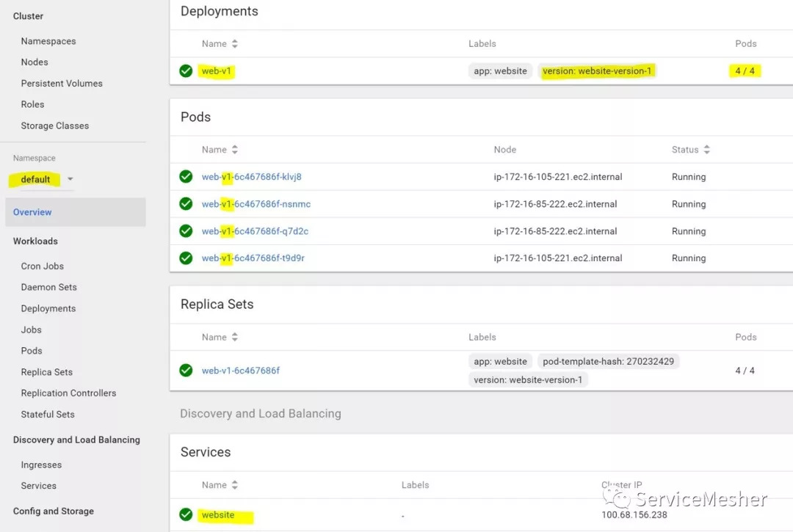The height and width of the screenshot is (532, 793).
Task: Open the namespace dropdown arrow next to default
Action: (x=70, y=179)
